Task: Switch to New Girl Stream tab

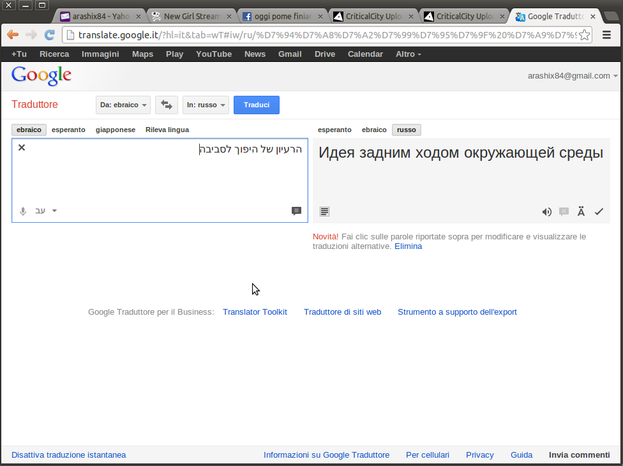Action: pyautogui.click(x=192, y=16)
